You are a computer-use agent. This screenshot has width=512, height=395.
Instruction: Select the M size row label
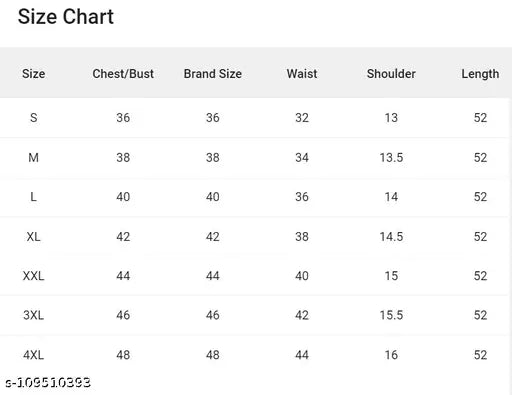click(x=33, y=157)
